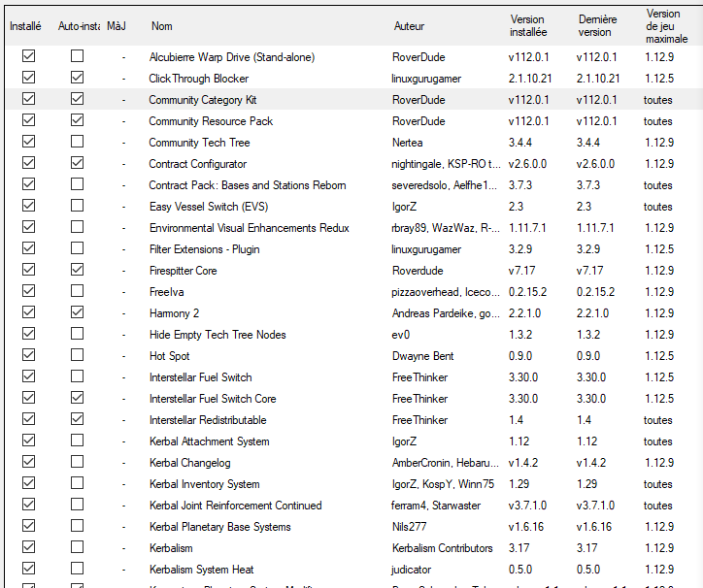Select Filter Extensions - Plugin mod

(x=205, y=249)
